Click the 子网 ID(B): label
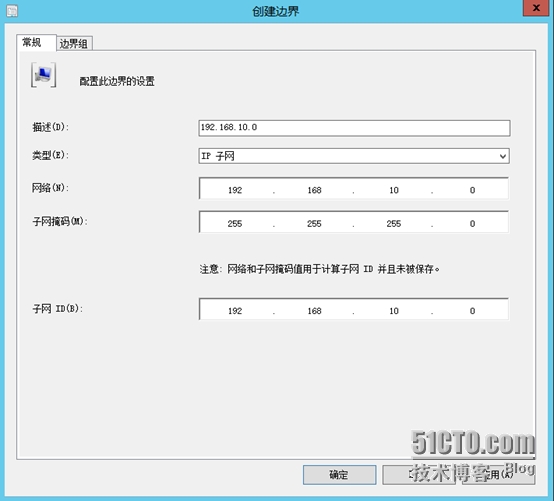554x501 pixels. [58, 309]
